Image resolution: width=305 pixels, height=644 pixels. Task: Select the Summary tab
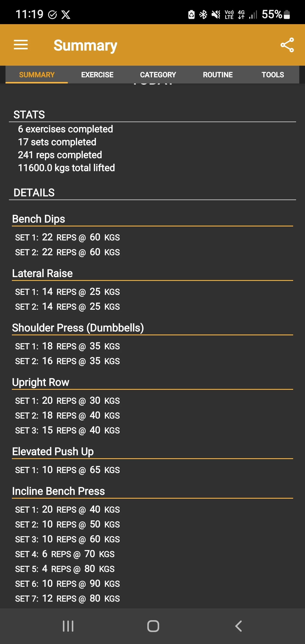point(37,75)
